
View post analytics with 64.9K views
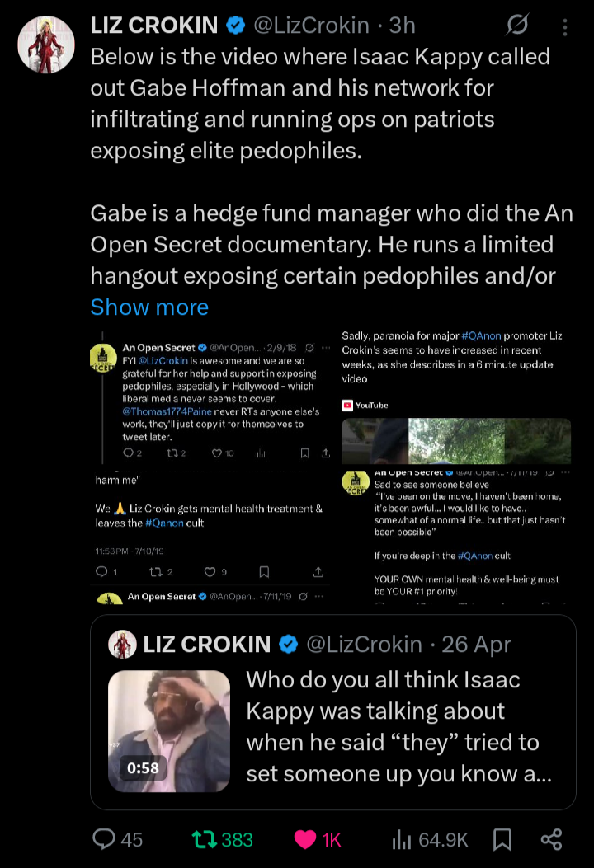(x=430, y=839)
